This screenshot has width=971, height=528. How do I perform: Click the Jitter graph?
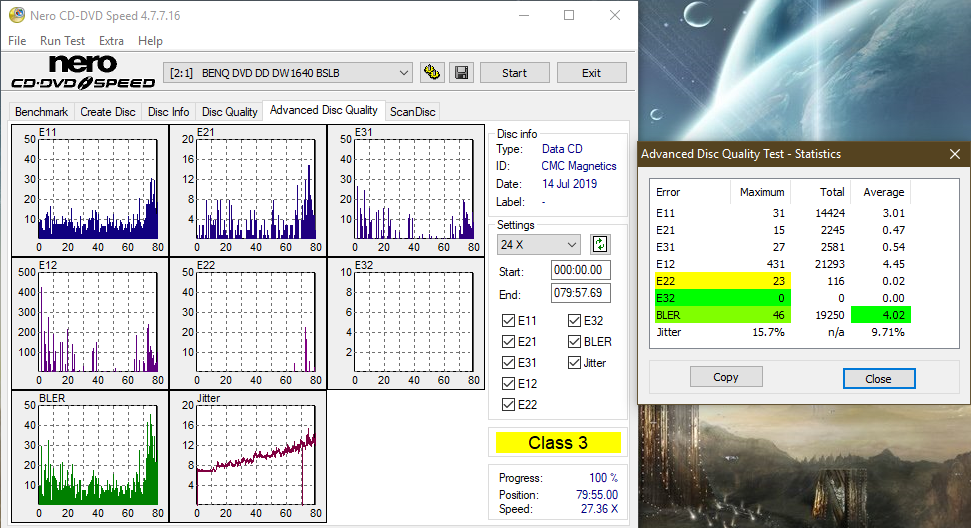pos(248,457)
